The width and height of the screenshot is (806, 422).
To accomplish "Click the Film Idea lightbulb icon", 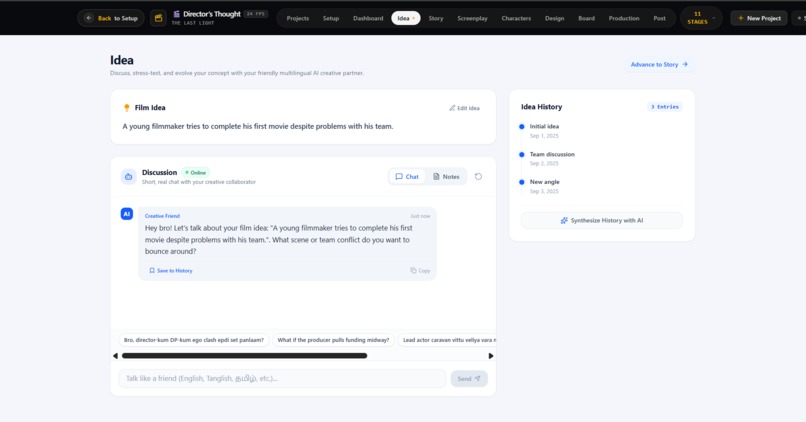I will point(126,107).
